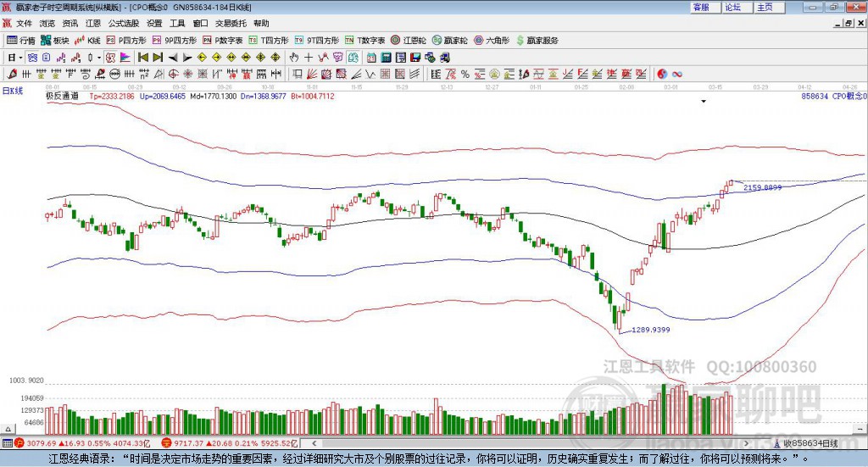Click the save floppy disk icon
The image size is (868, 467).
pyautogui.click(x=415, y=58)
